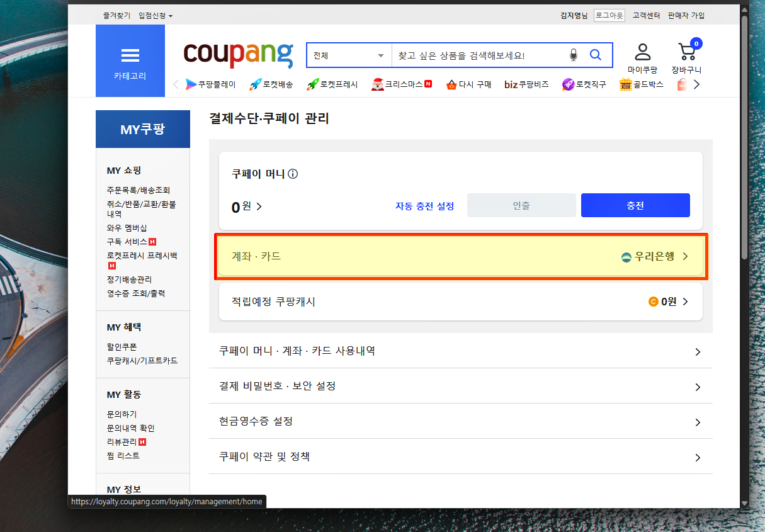Open 찜 리스트 in sidebar
This screenshot has width=765, height=532.
click(123, 456)
